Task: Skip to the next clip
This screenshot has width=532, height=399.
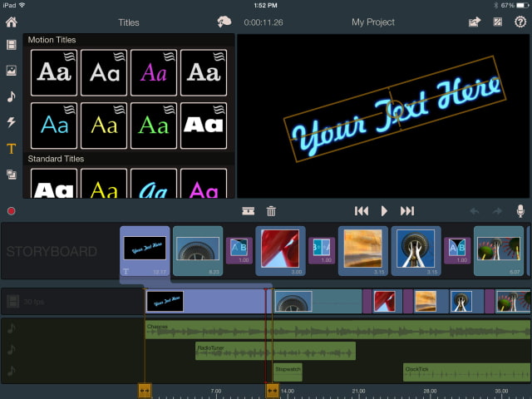Action: (407, 211)
